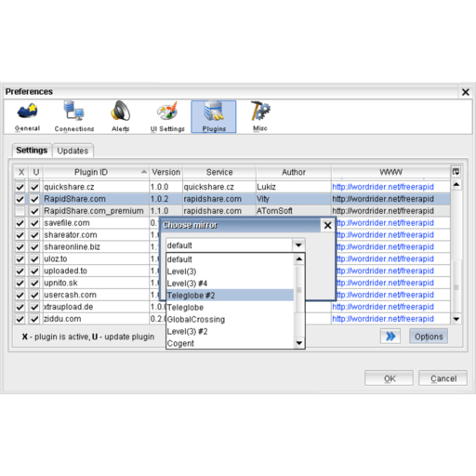Open the Misc preferences section

[x=260, y=117]
